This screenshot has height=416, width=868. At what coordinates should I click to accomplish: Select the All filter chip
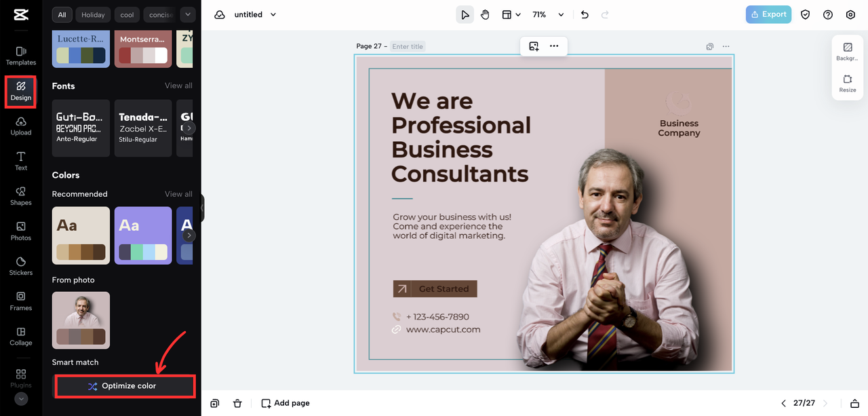coord(62,14)
